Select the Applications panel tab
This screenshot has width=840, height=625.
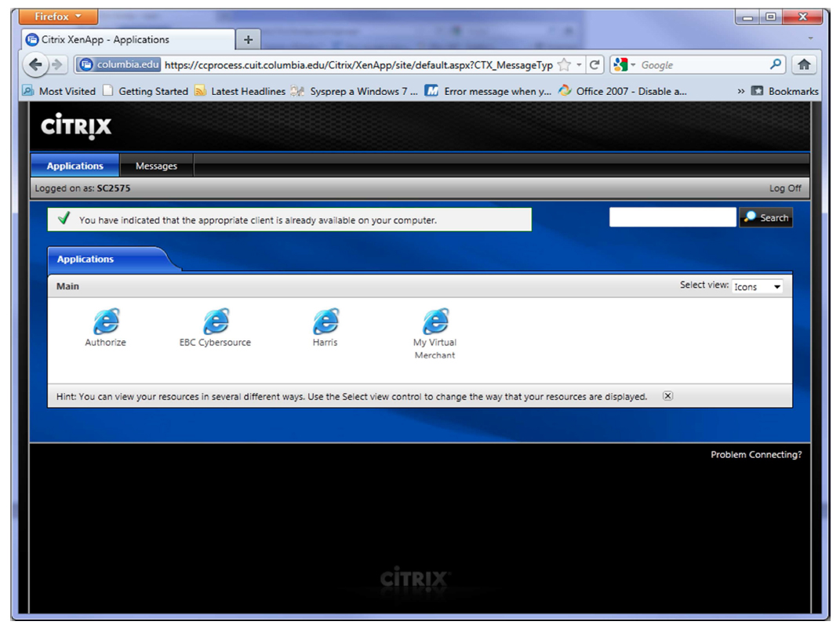[x=85, y=260]
